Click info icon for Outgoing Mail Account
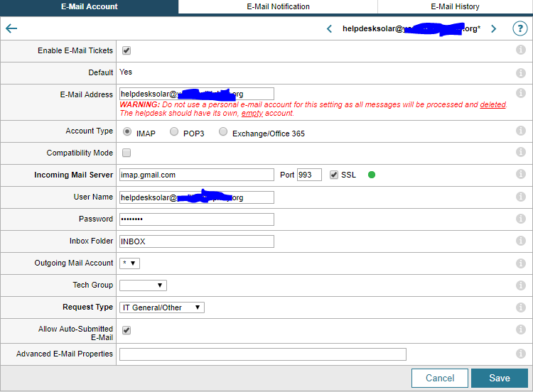The width and height of the screenshot is (533, 392). click(x=521, y=263)
